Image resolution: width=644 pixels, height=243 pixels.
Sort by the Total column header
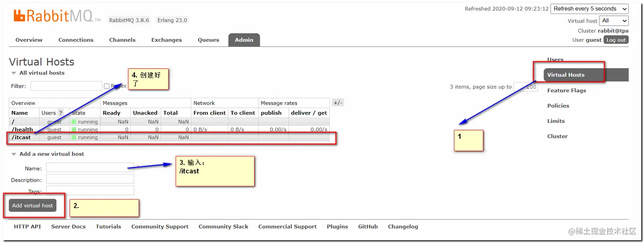point(170,113)
